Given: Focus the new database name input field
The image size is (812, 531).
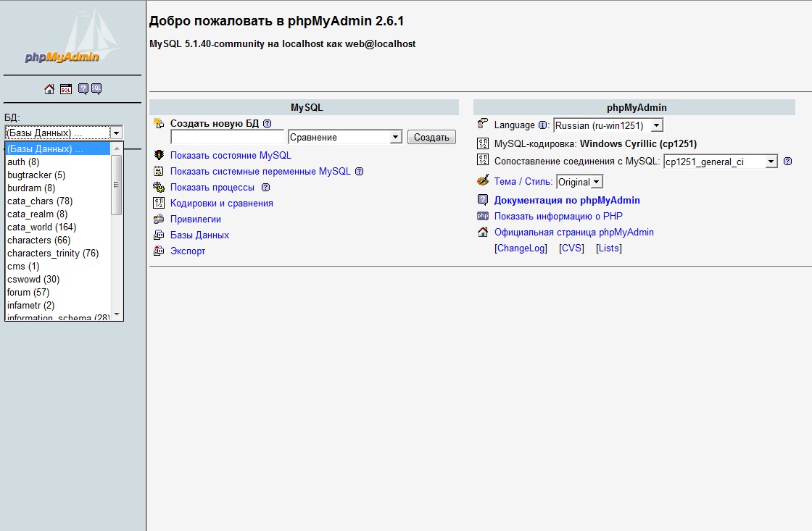Looking at the screenshot, I should click(227, 137).
